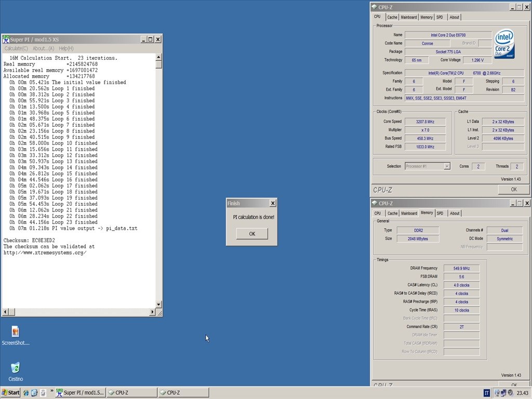Click the Core Voltage value "1.296 V"
Image resolution: width=532 pixels, height=399 pixels.
pos(477,60)
